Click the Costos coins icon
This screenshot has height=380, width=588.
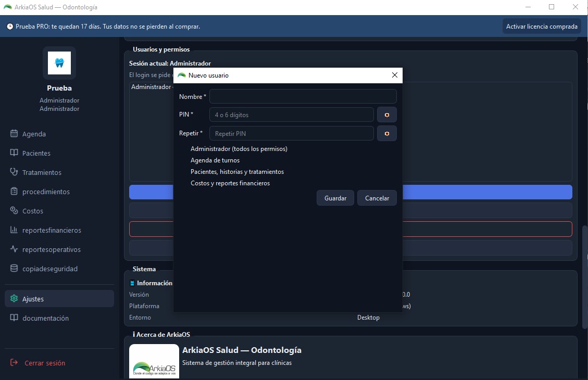point(14,211)
